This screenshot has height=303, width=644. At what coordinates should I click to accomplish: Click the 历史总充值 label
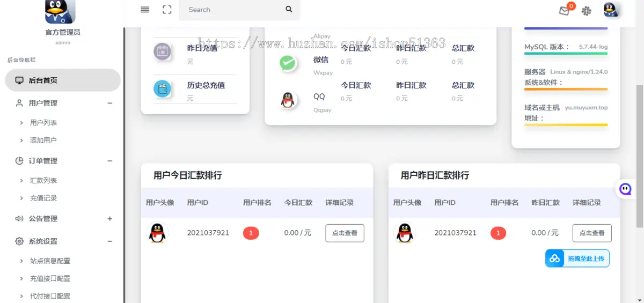206,85
